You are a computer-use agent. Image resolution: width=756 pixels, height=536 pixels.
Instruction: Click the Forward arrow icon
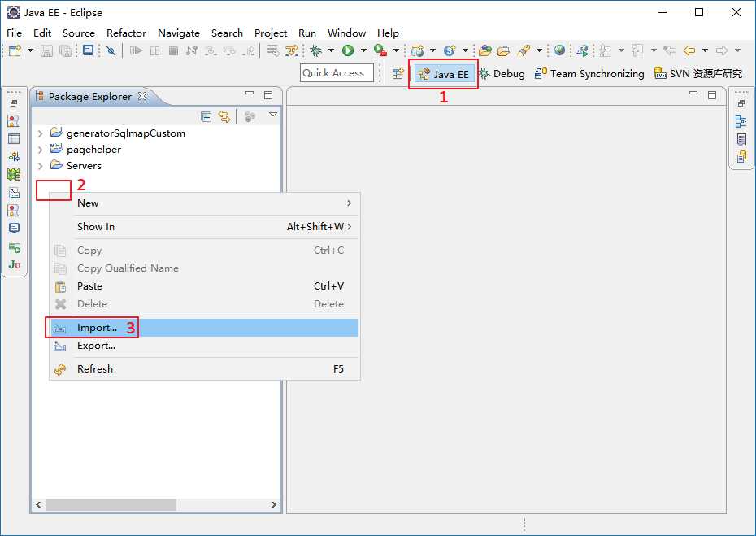click(722, 50)
